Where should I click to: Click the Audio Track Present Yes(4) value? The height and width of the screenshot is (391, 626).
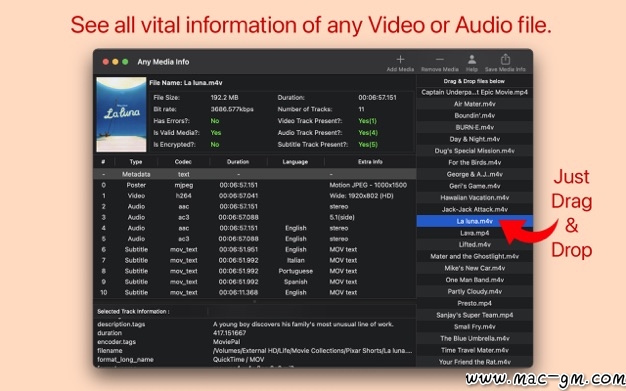click(x=368, y=133)
